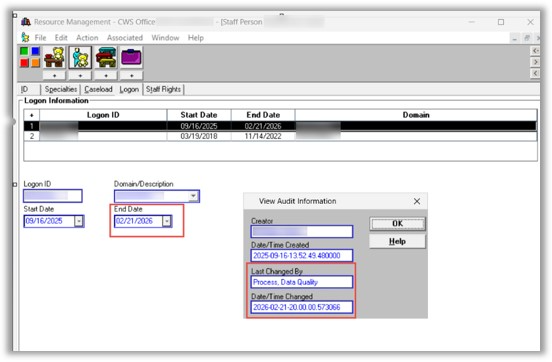This screenshot has width=552, height=362.
Task: Open the Edit menu
Action: pyautogui.click(x=61, y=38)
